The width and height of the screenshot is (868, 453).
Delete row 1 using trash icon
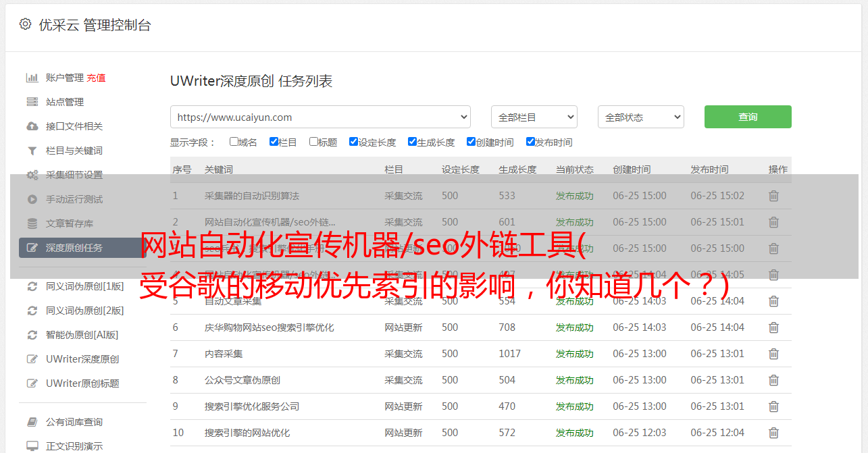773,196
